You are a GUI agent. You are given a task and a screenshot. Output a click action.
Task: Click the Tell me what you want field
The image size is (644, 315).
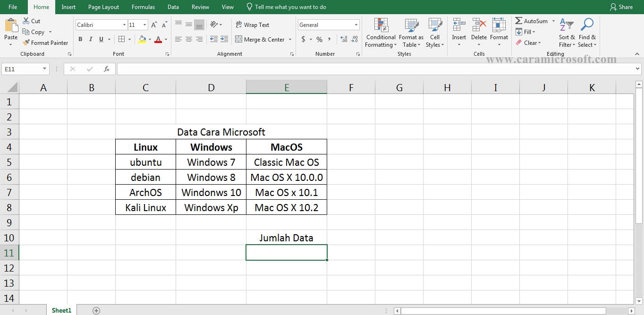[x=286, y=7]
